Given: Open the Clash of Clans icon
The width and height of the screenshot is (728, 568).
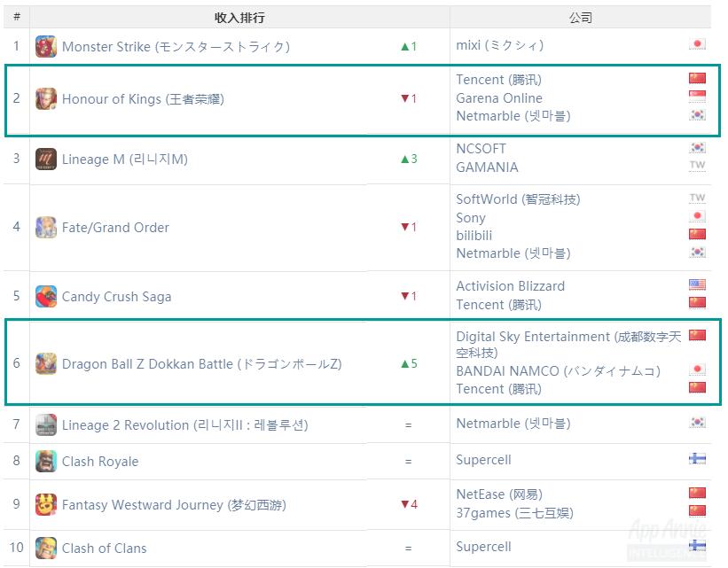Looking at the screenshot, I should [x=46, y=548].
